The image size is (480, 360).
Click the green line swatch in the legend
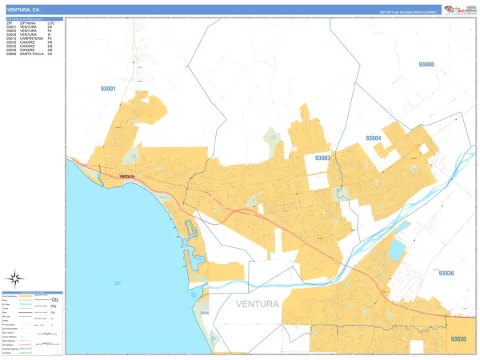point(25,353)
